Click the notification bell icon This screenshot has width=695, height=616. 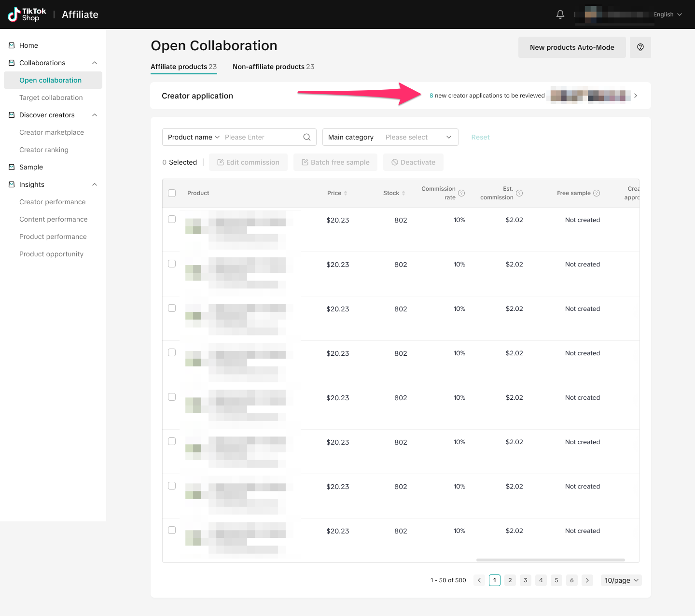coord(560,14)
